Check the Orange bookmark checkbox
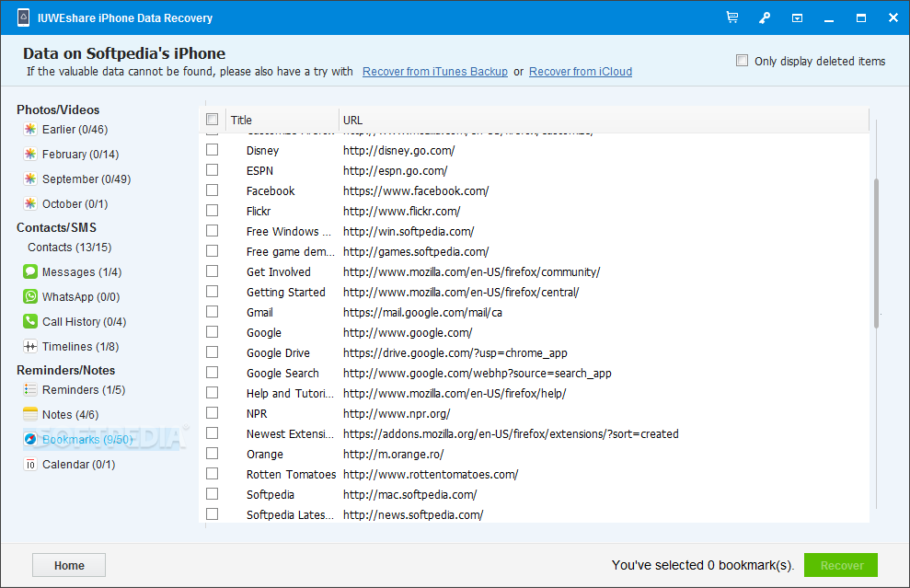This screenshot has width=910, height=588. (x=213, y=454)
